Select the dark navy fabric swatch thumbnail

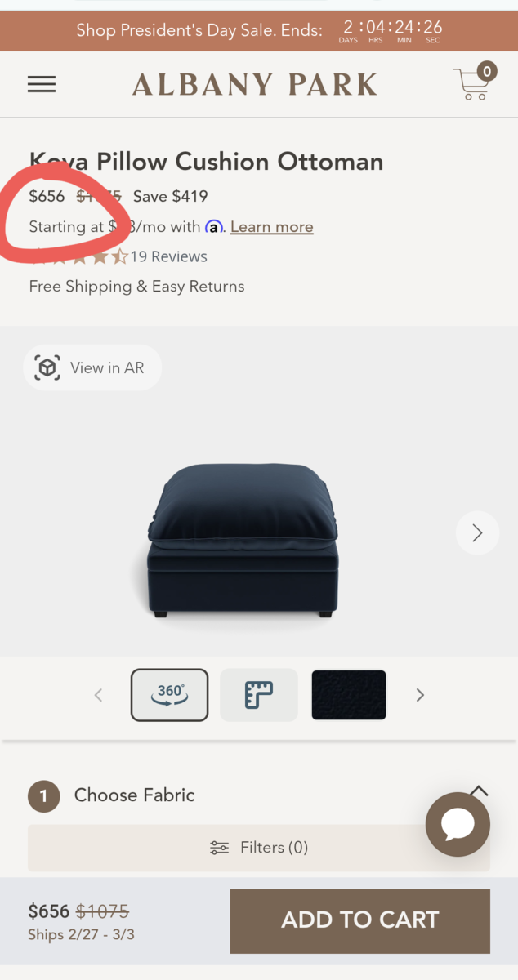(x=349, y=695)
